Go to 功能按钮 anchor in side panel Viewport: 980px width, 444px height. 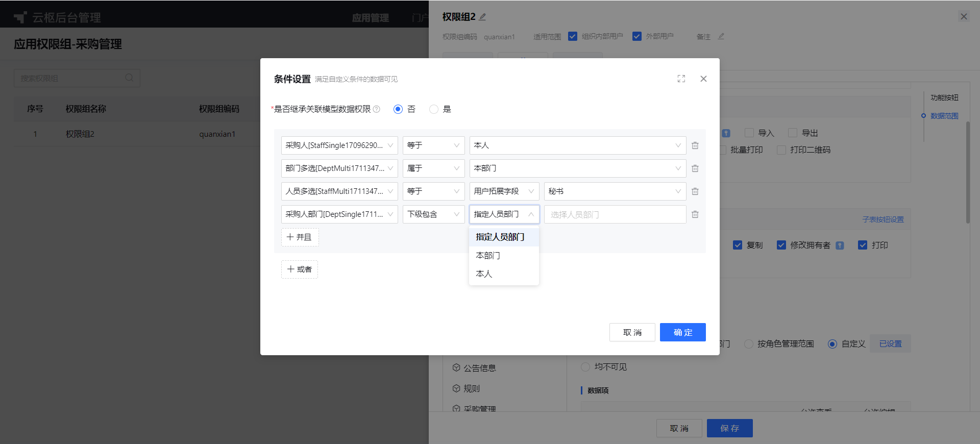pos(944,97)
